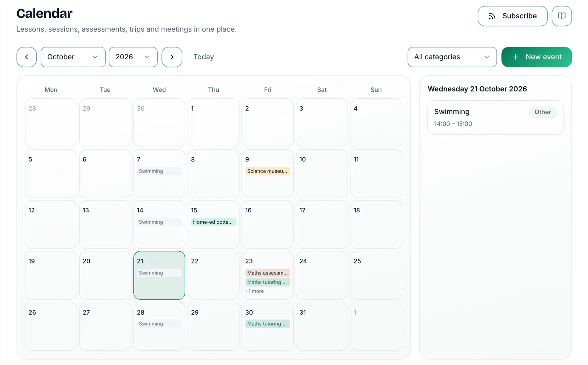The width and height of the screenshot is (588, 365).
Task: Open Swimming event on the 28th
Action: (x=159, y=324)
